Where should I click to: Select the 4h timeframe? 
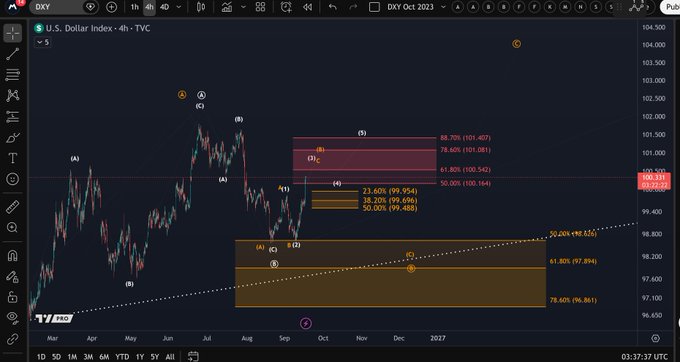(x=149, y=7)
